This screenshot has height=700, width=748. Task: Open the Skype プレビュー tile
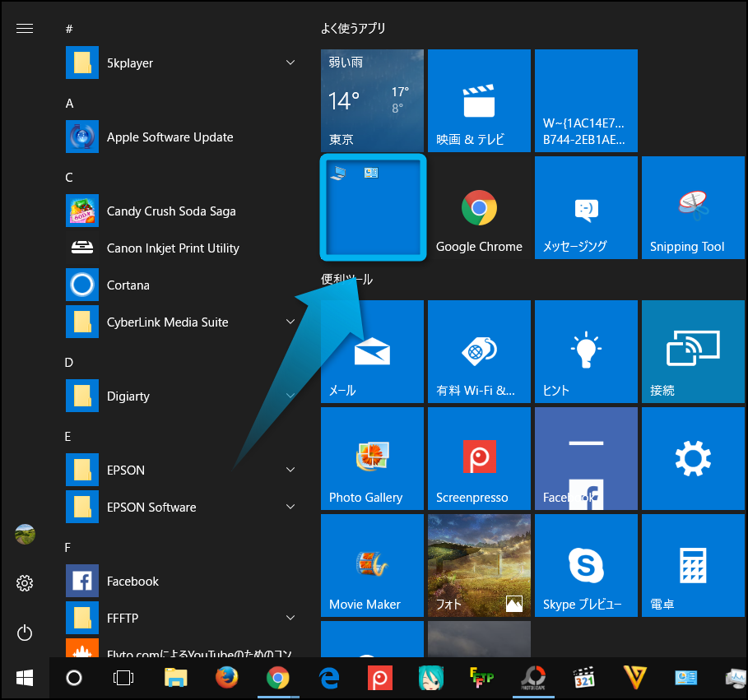(x=586, y=565)
